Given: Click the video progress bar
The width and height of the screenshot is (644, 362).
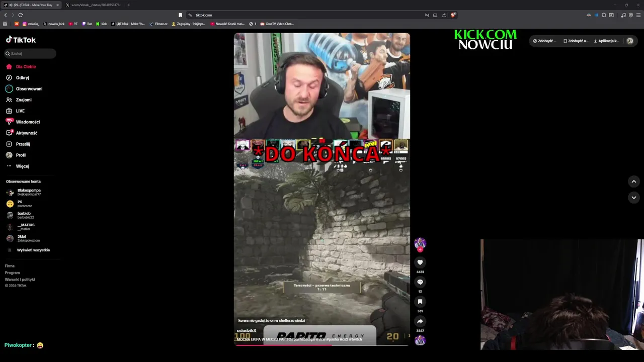Looking at the screenshot, I should coord(322,345).
